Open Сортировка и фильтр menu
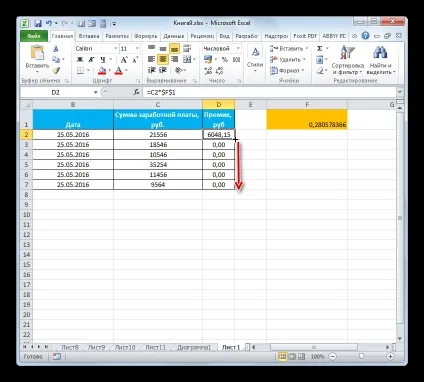 [347, 60]
